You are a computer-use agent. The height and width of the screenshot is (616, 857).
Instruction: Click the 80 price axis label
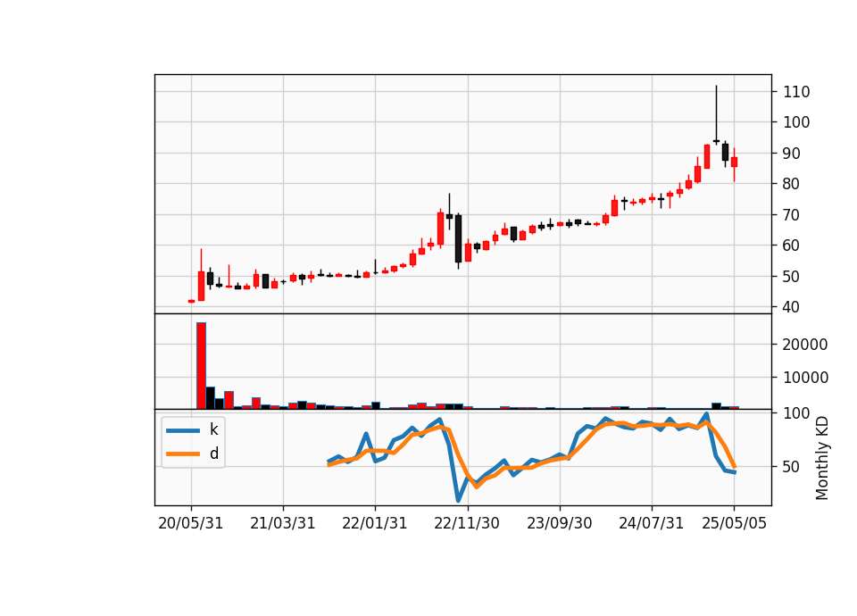pos(792,184)
